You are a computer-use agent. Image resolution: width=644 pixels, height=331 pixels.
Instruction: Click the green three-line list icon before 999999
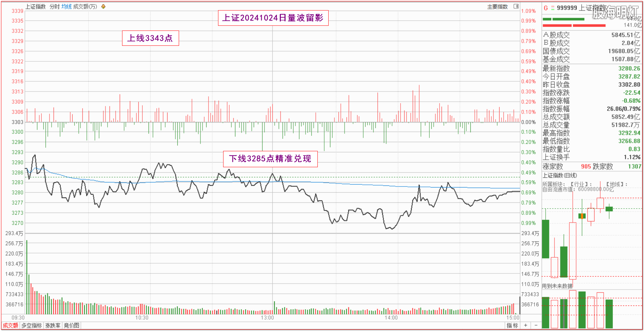[552, 8]
